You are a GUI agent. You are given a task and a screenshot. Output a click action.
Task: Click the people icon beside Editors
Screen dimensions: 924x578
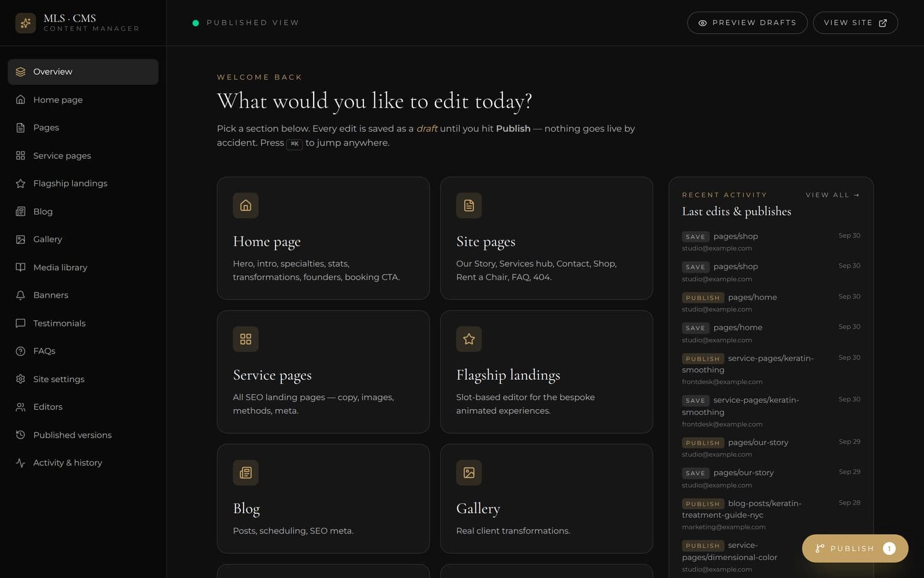(21, 407)
